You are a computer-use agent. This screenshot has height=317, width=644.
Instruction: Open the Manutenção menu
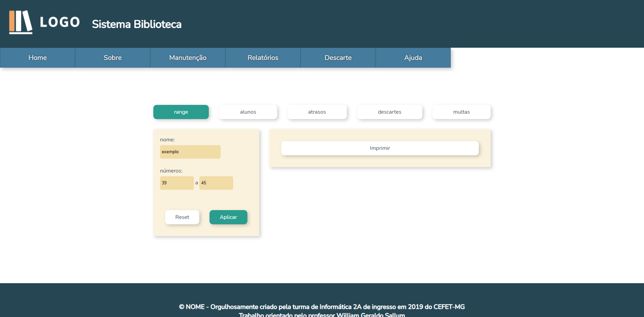pos(188,58)
